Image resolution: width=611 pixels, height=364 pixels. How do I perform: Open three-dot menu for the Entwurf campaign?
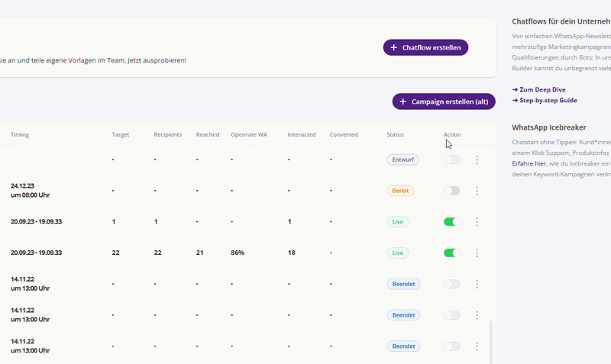tap(477, 159)
